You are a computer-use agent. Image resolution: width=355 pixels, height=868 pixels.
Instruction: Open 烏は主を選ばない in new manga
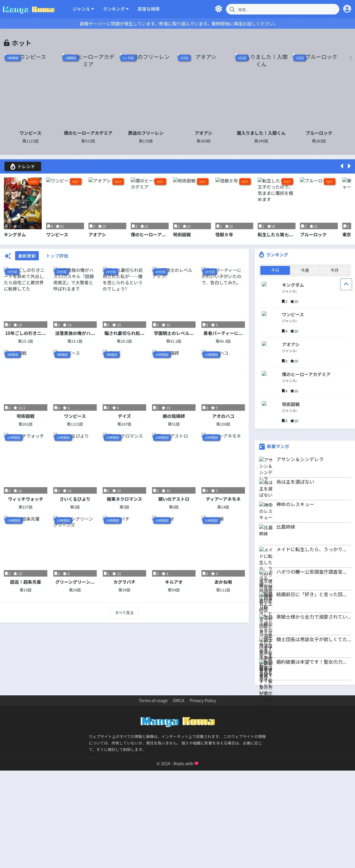[295, 482]
